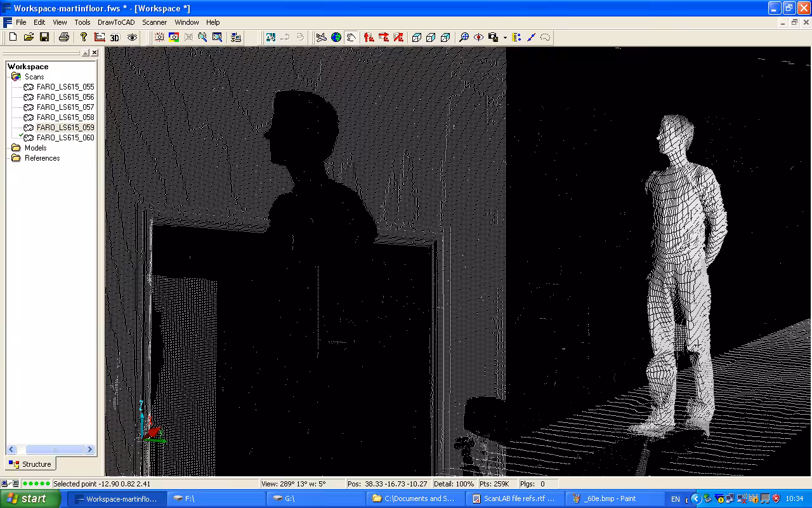Open the File menu
Image resolution: width=812 pixels, height=508 pixels.
21,22
